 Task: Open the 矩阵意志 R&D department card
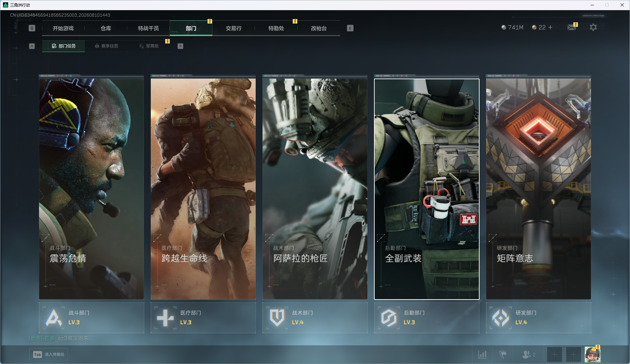click(539, 189)
